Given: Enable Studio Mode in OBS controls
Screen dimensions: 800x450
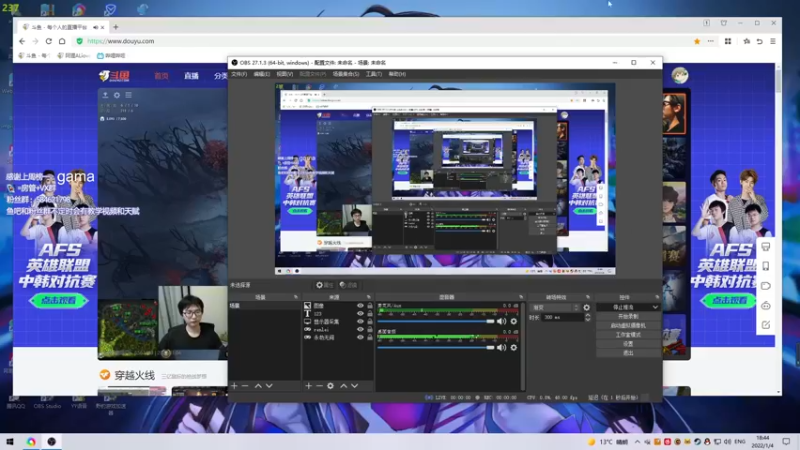Looking at the screenshot, I should 628,335.
